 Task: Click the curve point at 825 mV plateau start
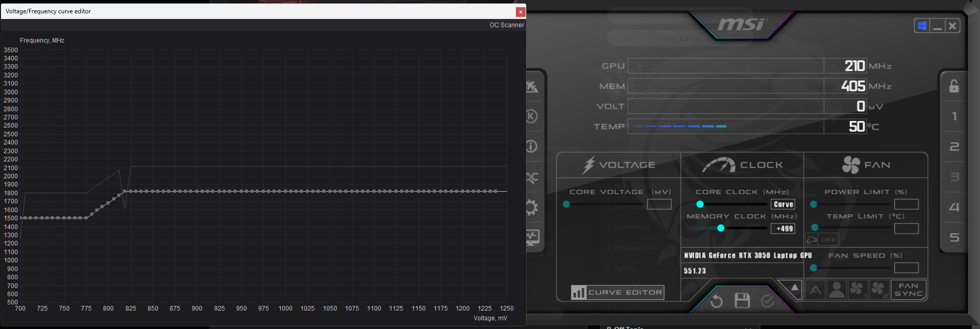click(130, 191)
